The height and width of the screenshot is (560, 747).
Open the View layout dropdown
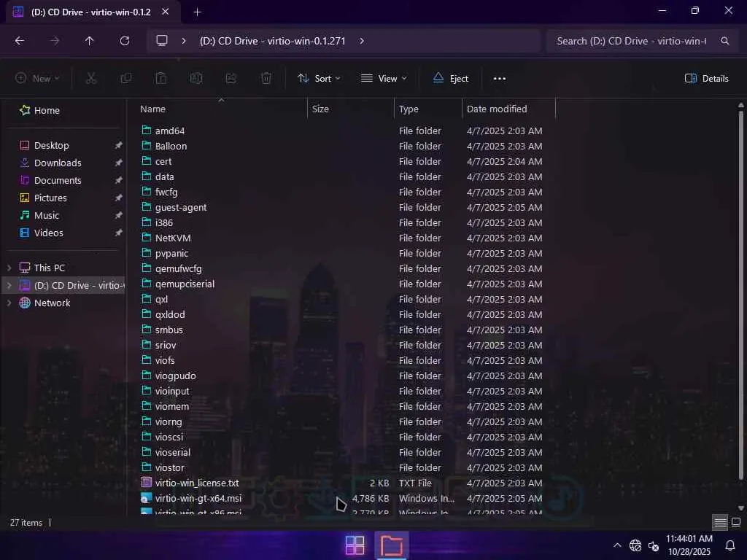[x=384, y=79]
